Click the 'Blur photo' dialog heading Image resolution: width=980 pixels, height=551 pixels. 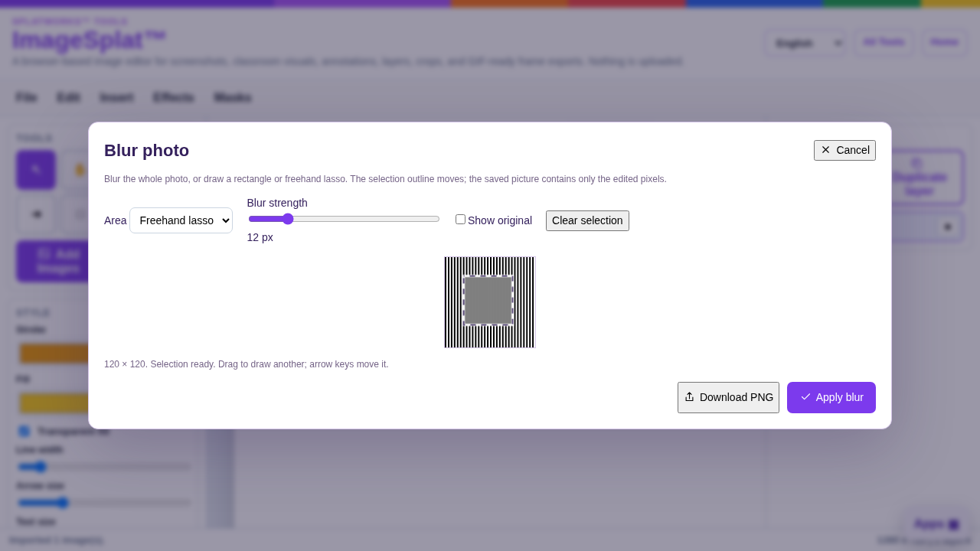click(x=146, y=151)
